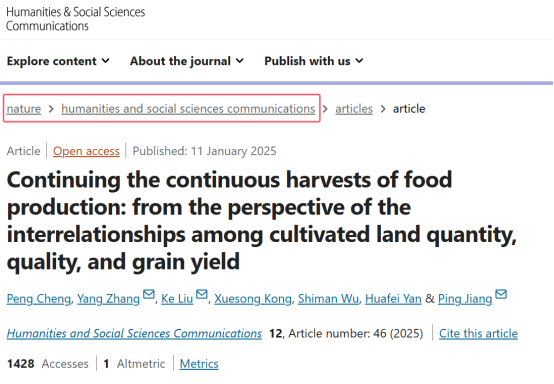Image resolution: width=554 pixels, height=384 pixels.
Task: Click Cite this article link
Action: (x=478, y=333)
